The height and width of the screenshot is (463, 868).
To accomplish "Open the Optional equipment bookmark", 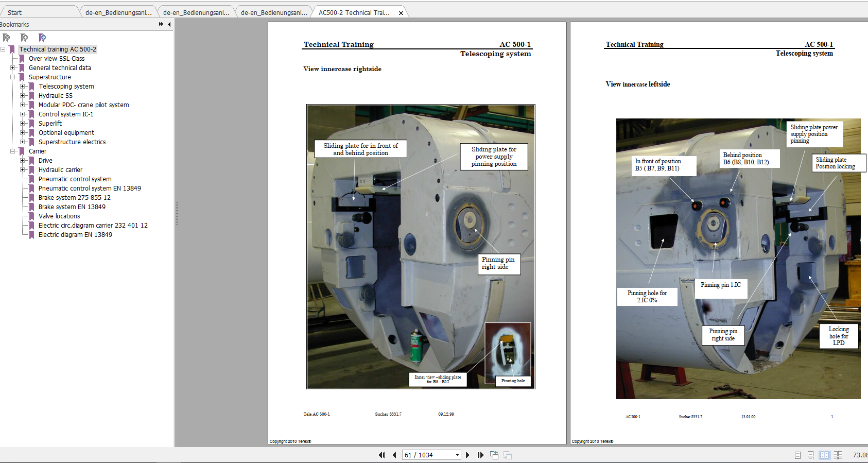I will (66, 133).
